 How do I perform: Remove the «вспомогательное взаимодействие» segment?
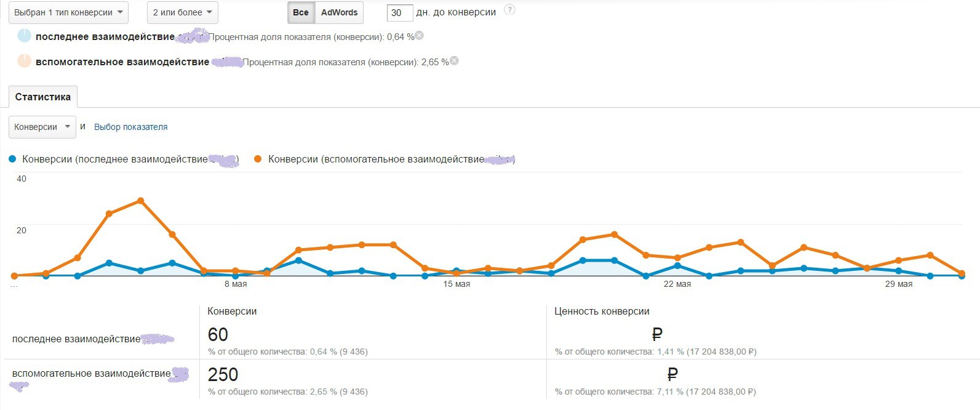click(454, 61)
